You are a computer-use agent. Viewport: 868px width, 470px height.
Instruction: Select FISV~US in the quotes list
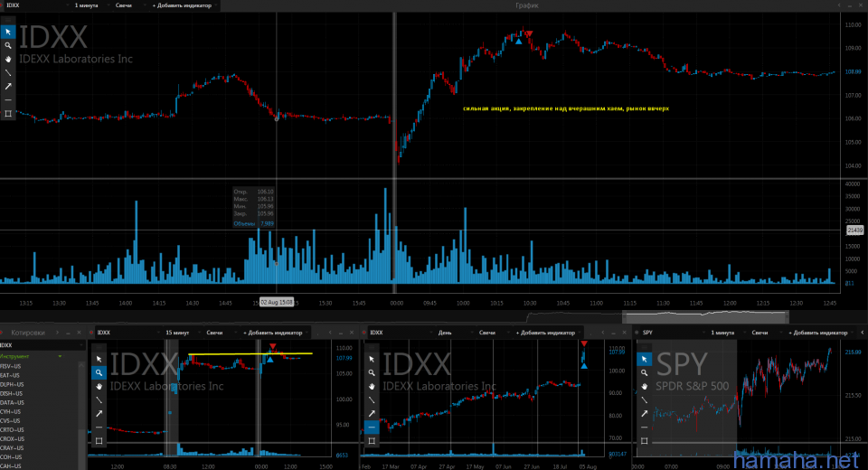point(11,366)
